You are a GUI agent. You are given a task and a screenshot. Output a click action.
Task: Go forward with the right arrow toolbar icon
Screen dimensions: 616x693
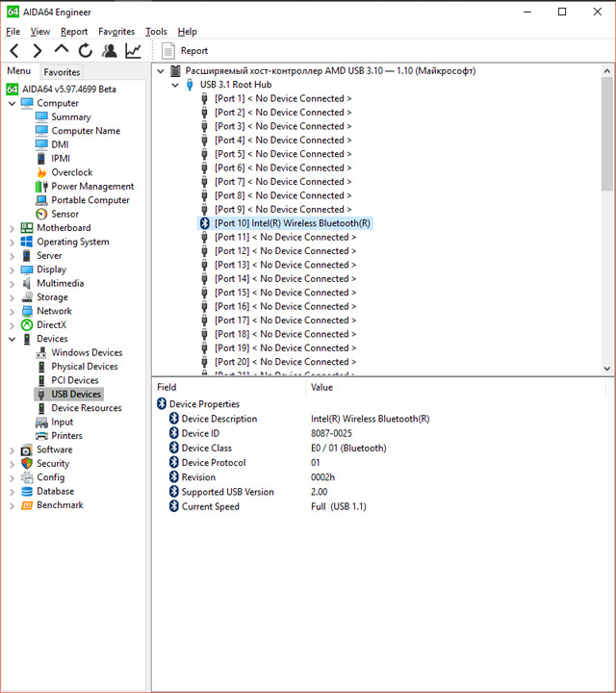[38, 51]
